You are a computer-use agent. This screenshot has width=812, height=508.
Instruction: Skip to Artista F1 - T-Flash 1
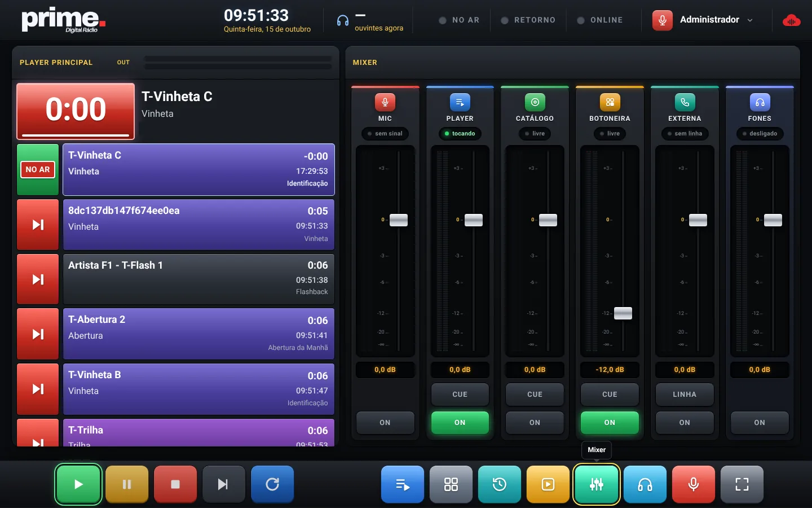pos(38,279)
